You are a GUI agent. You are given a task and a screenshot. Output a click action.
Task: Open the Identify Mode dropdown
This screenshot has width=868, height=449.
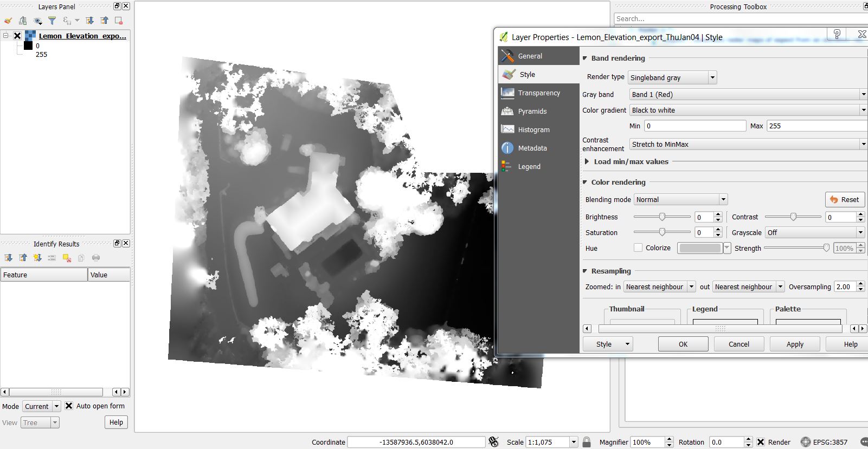[41, 406]
